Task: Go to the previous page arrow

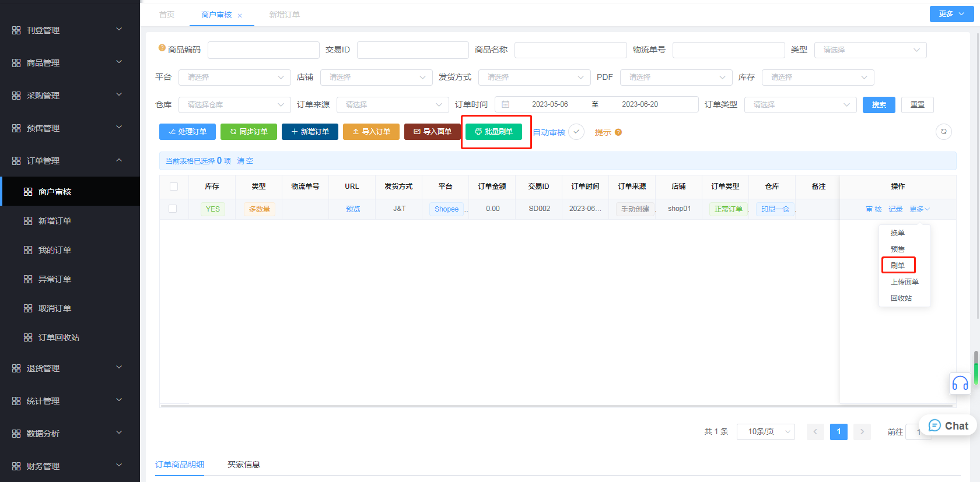Action: pyautogui.click(x=815, y=432)
